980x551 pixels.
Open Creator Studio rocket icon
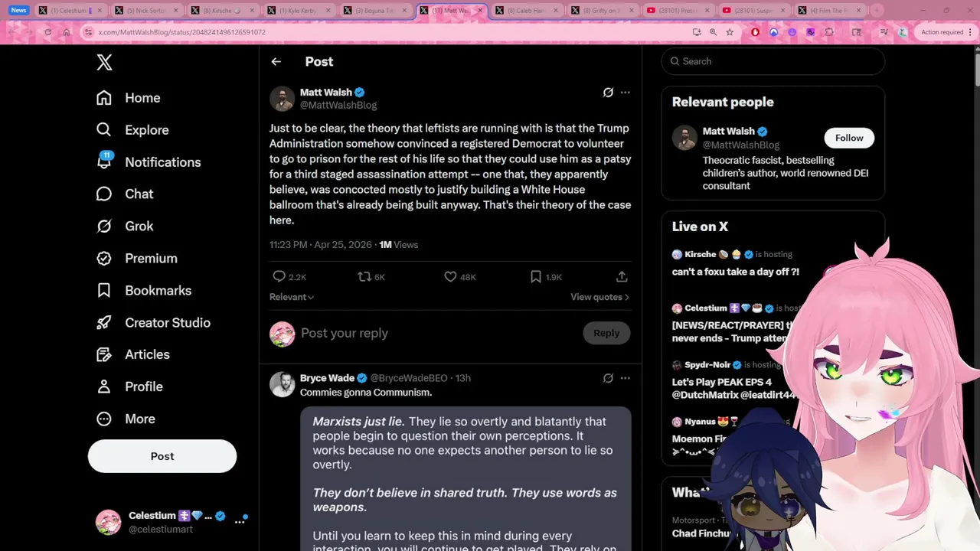coord(104,323)
